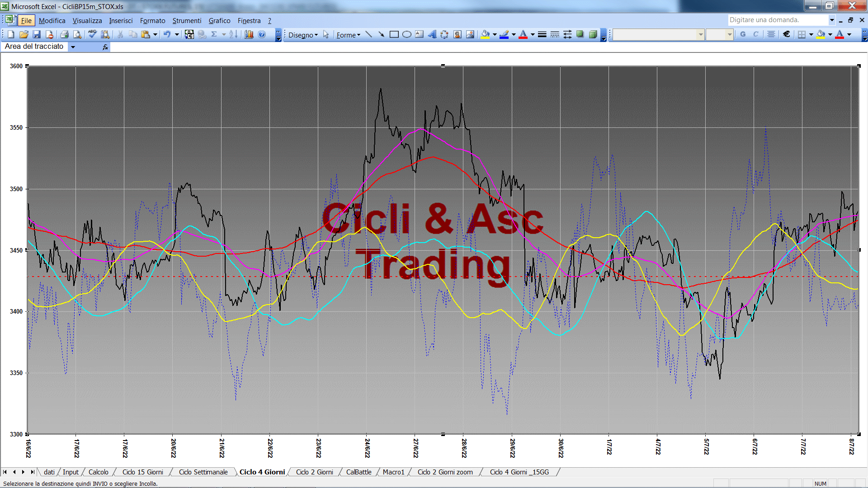868x488 pixels.
Task: Open borders dropdown arrow in formatting toolbar
Action: [x=811, y=34]
